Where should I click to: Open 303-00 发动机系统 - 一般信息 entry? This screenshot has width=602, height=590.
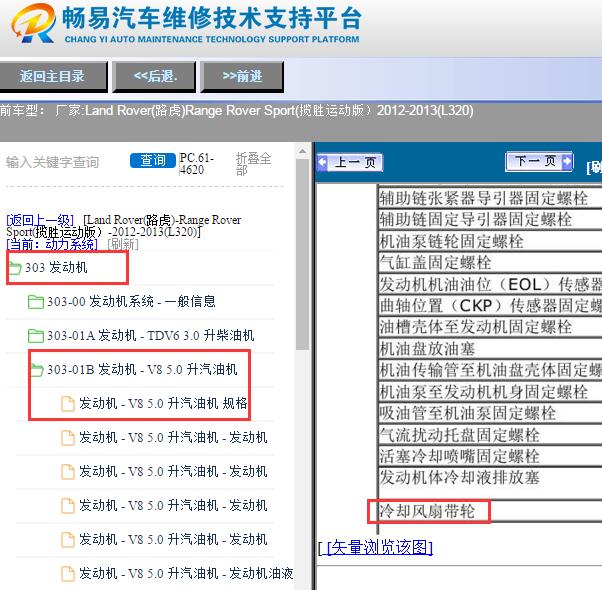tap(131, 302)
